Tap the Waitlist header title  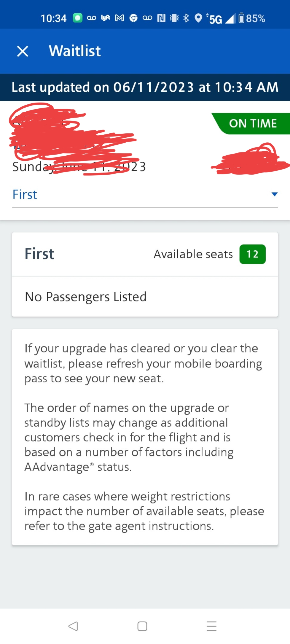tap(75, 51)
